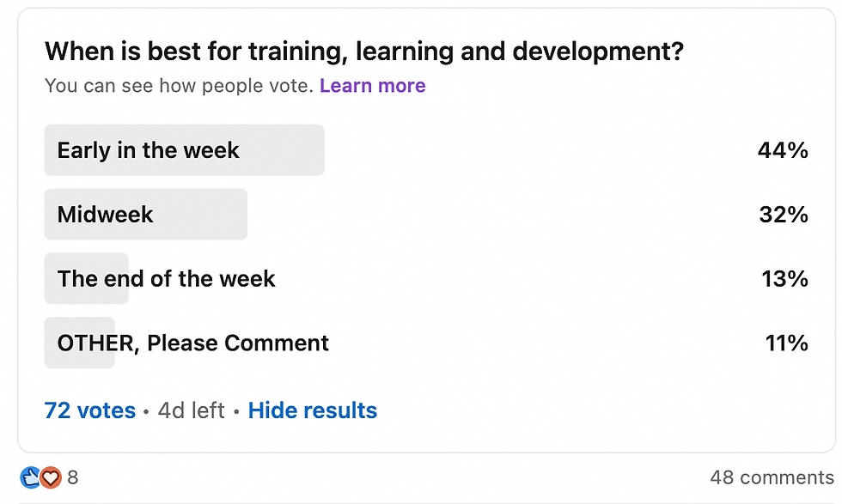Click the 4d left time remaining text

tap(191, 410)
